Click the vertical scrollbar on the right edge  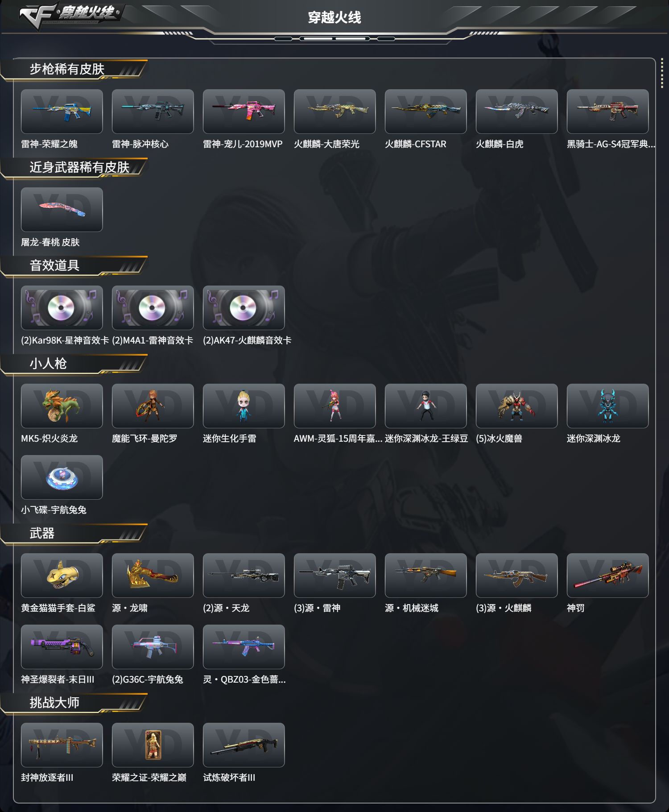pos(662,74)
